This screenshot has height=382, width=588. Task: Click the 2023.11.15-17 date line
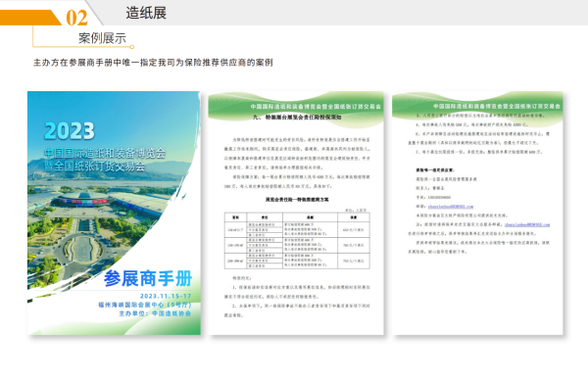pyautogui.click(x=166, y=296)
